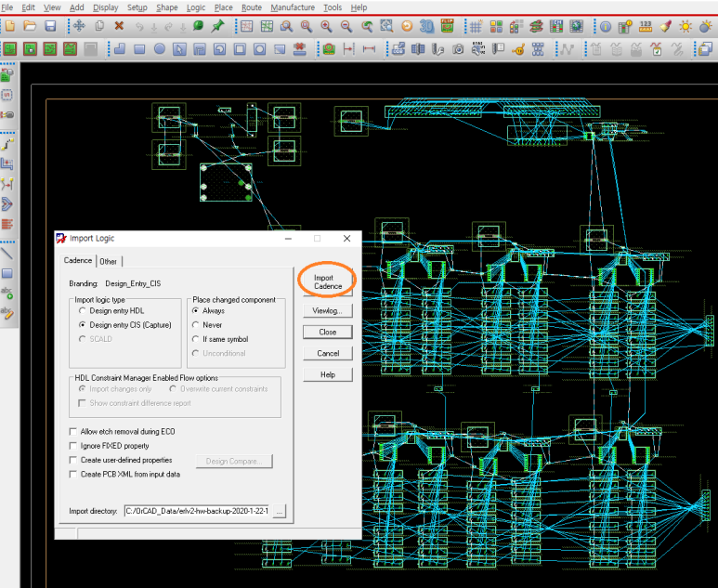Click the Viewlog button

point(328,310)
